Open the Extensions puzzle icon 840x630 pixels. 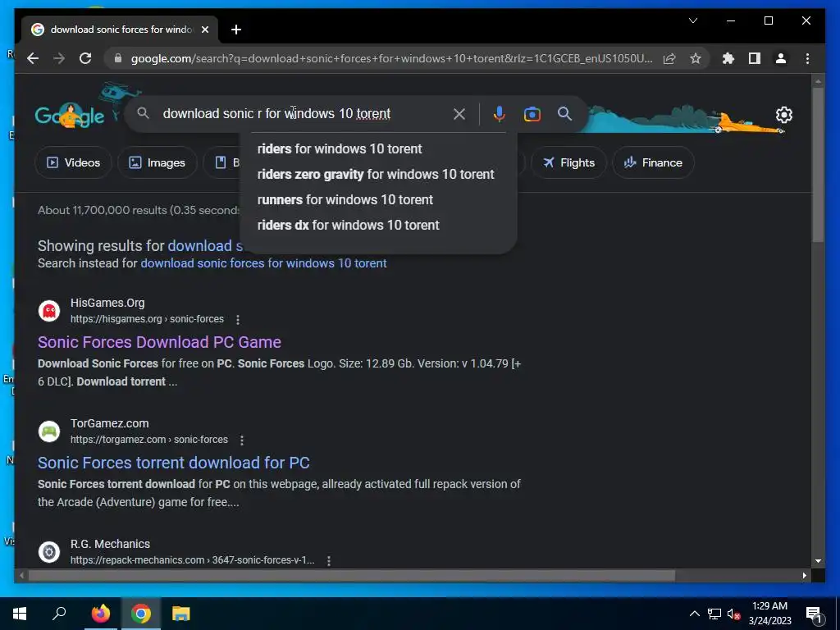(x=728, y=58)
